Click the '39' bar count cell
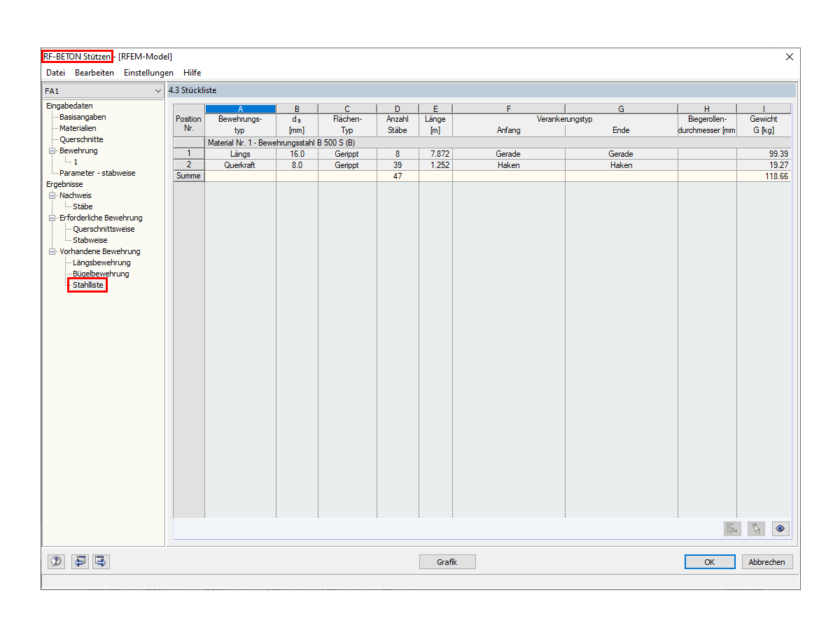This screenshot has height=630, width=840. coord(398,165)
